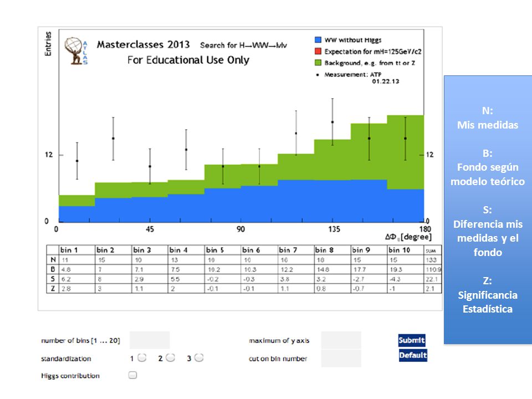Click the Z value 0.8 under bin 8

[321, 288]
